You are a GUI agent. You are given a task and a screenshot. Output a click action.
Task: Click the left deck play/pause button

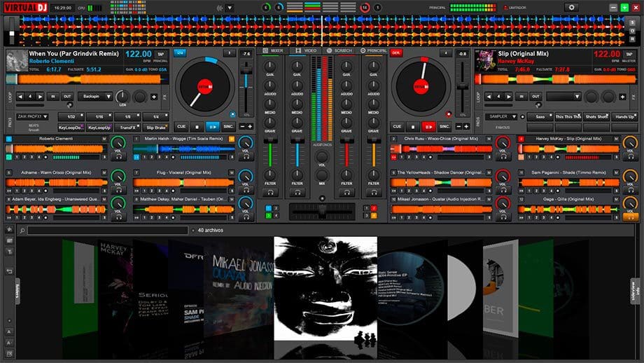coord(212,127)
